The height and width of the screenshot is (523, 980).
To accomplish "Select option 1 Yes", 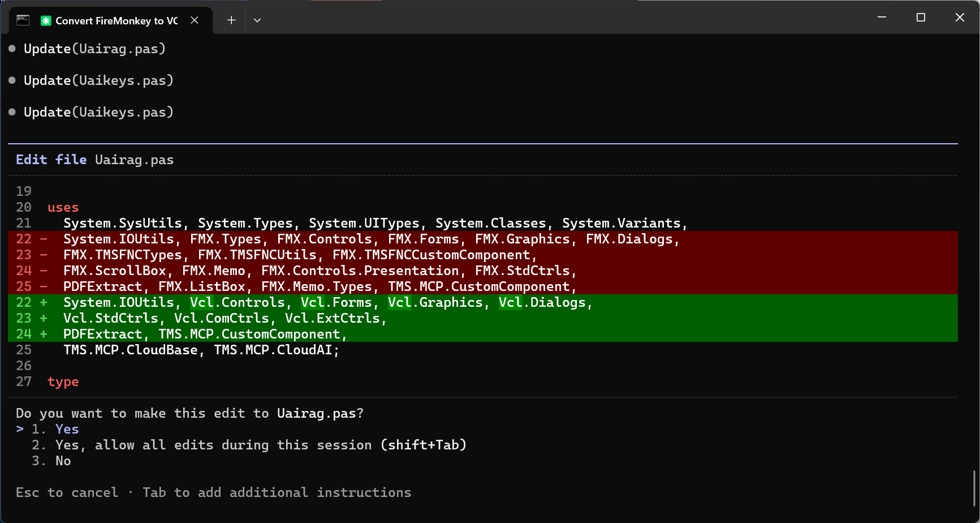I will (67, 429).
